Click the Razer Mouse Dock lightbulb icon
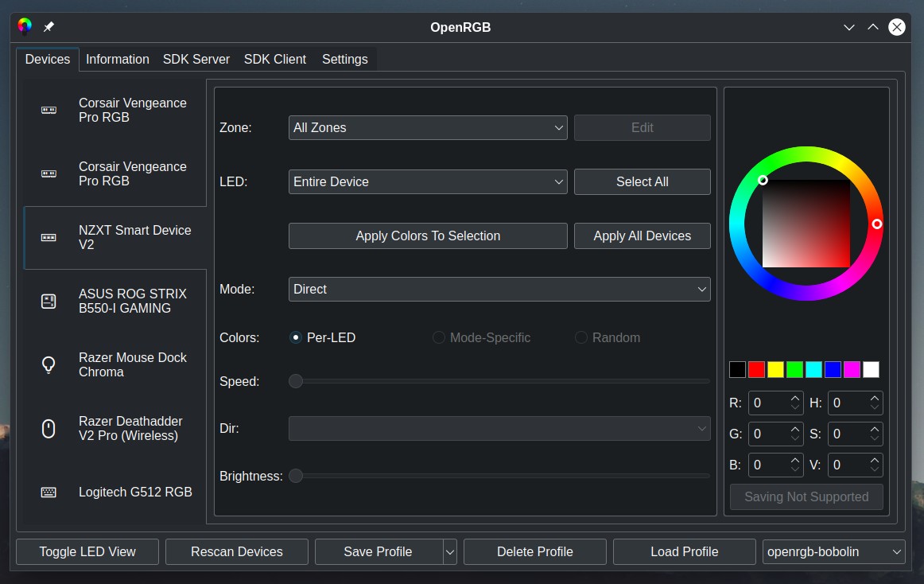The width and height of the screenshot is (924, 584). point(49,364)
